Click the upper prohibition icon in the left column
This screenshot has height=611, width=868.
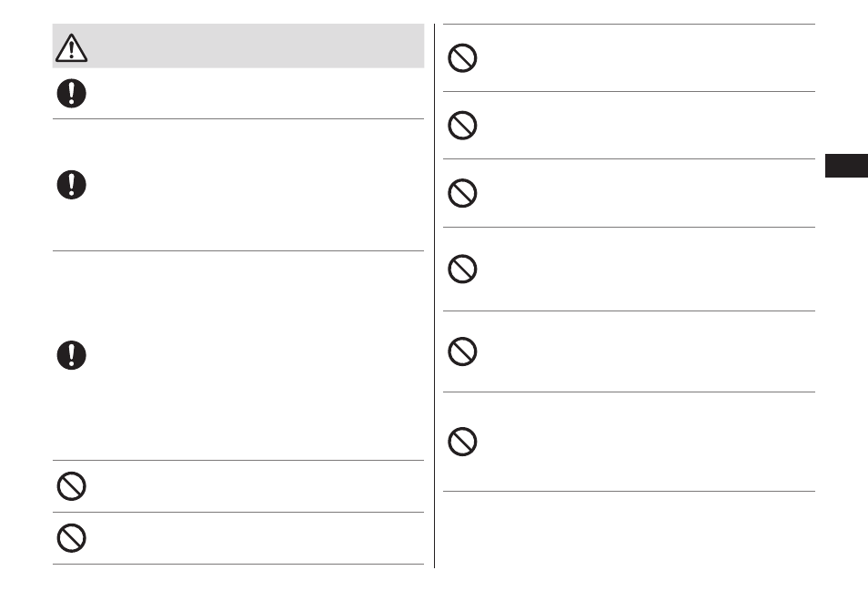click(71, 486)
